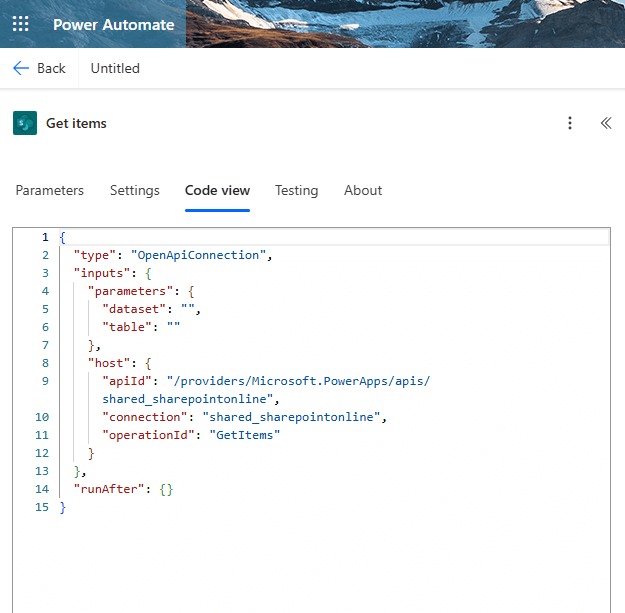Switch to the Parameters tab

pos(49,191)
